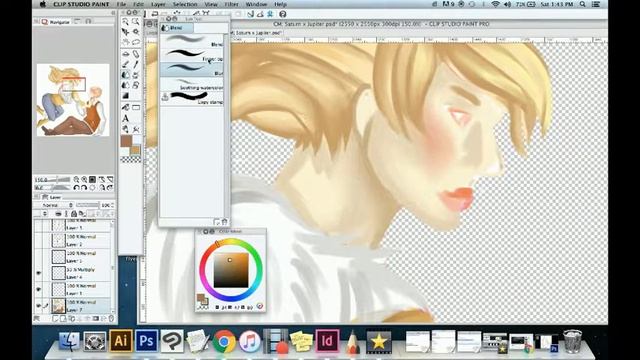The width and height of the screenshot is (640, 360).
Task: Click the layer opacity slider
Action: coord(88,205)
